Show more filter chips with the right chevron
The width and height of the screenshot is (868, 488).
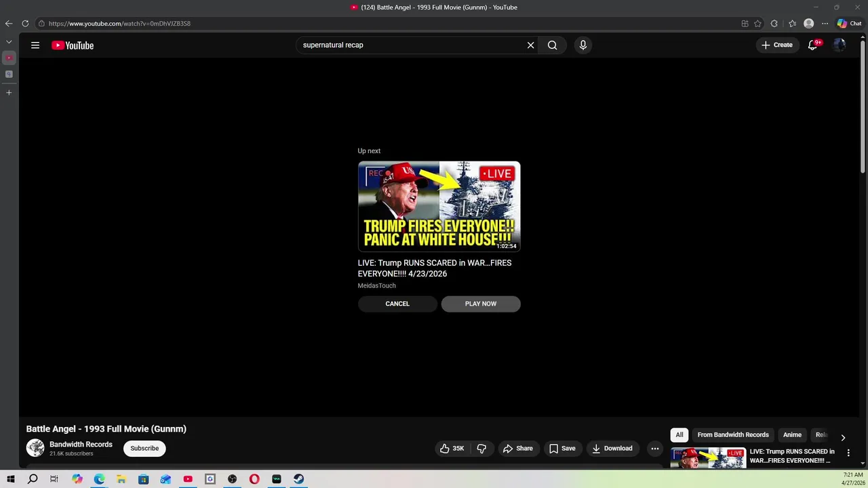point(843,437)
